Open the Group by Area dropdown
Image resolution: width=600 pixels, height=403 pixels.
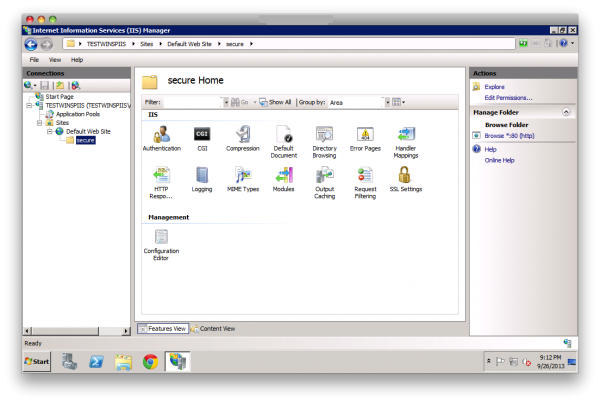(385, 102)
